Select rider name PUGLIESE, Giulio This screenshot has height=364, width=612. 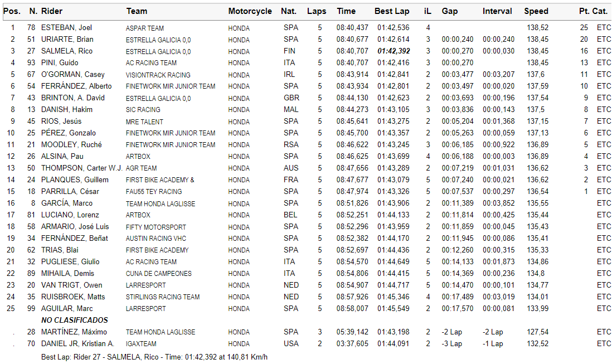tap(71, 262)
